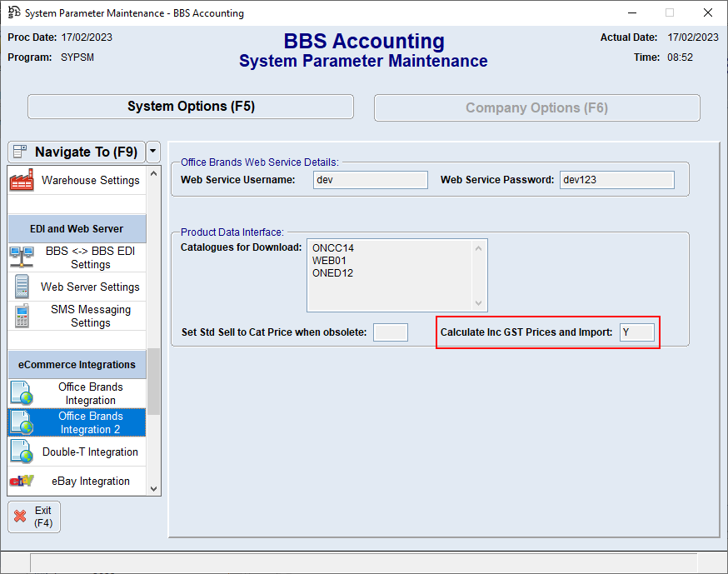This screenshot has height=574, width=728.
Task: Click the Web Service Password field
Action: coord(616,180)
